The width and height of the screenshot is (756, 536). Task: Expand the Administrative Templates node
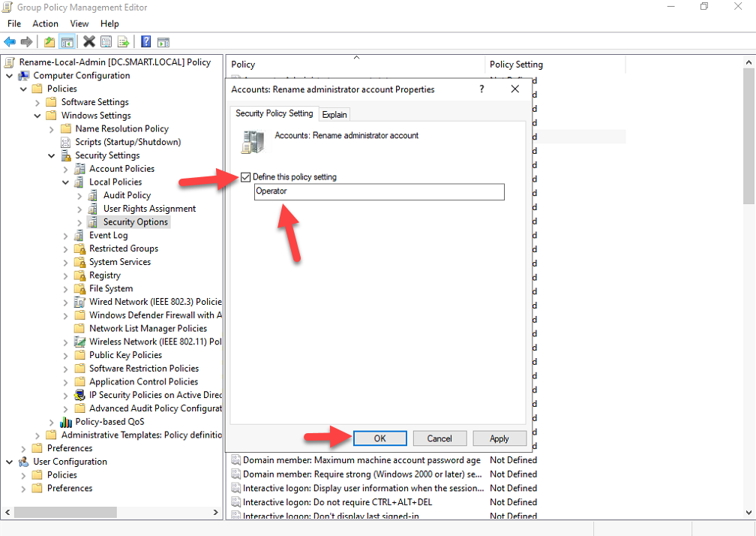[37, 435]
